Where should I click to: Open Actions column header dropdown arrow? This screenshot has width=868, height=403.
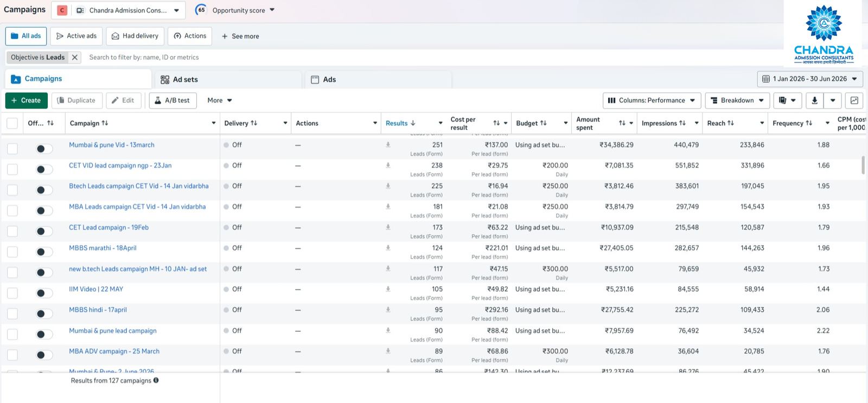[375, 123]
